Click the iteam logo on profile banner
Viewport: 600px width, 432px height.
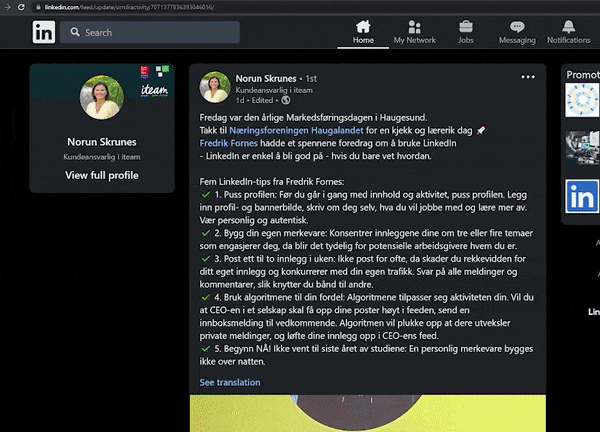tap(154, 90)
